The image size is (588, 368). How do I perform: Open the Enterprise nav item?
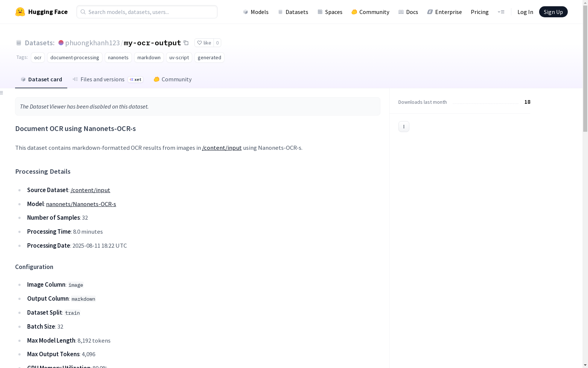445,12
